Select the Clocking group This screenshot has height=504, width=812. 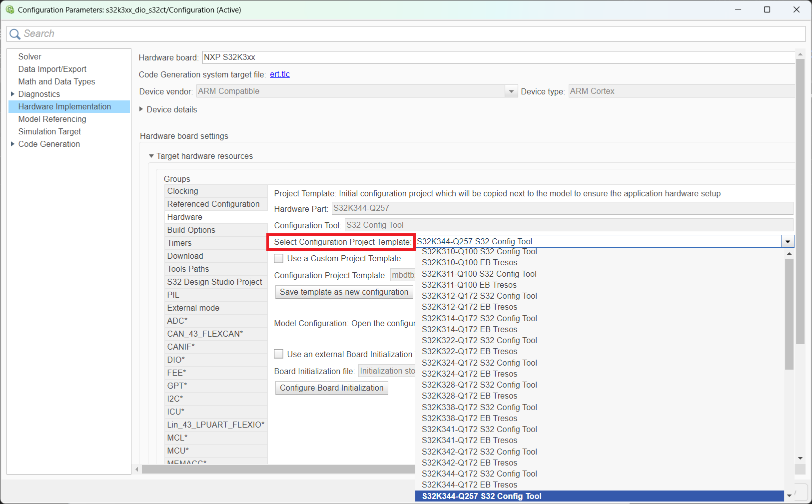[182, 191]
